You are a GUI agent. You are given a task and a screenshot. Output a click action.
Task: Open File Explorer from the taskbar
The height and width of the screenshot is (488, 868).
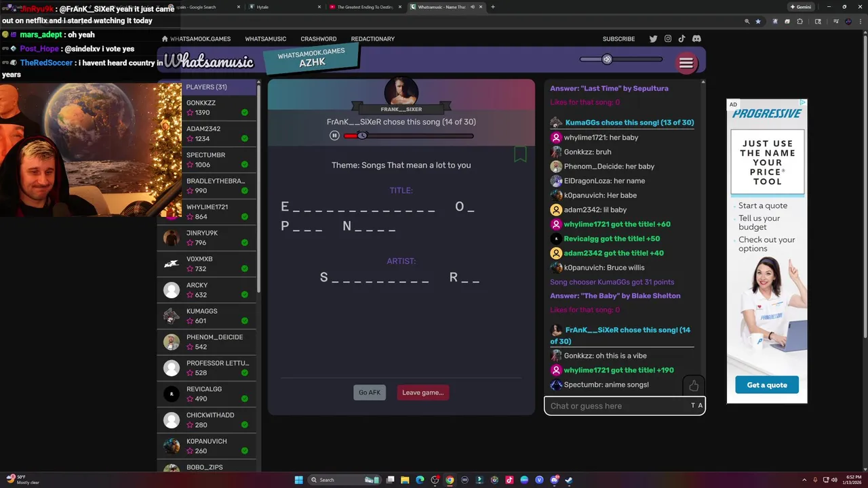pyautogui.click(x=405, y=480)
